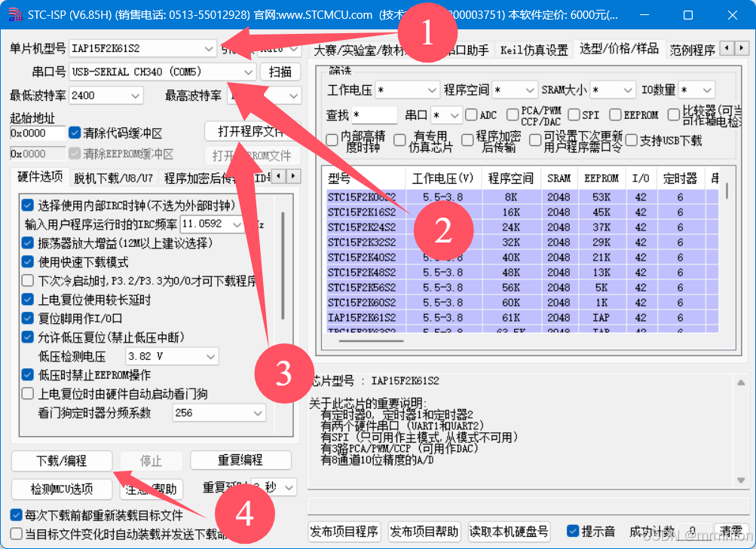Click the 下载/编程 button

[62, 461]
